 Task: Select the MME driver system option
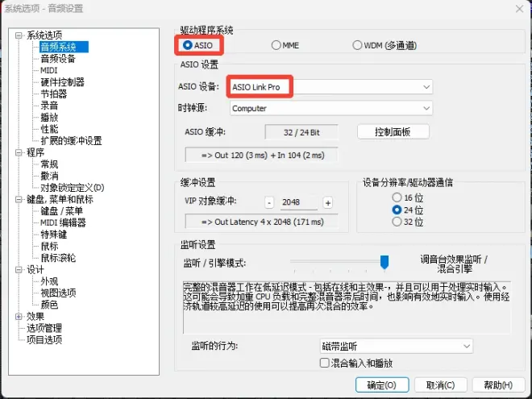point(276,45)
